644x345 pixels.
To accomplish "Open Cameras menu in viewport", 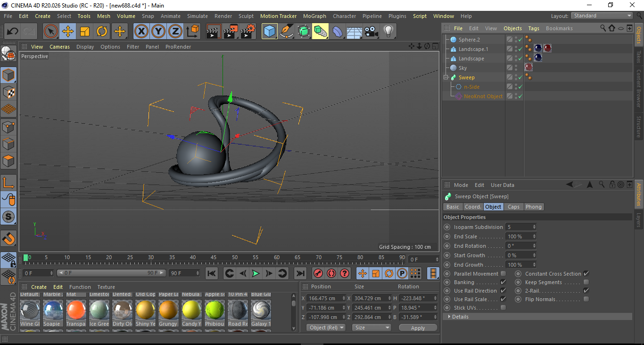I will point(60,47).
